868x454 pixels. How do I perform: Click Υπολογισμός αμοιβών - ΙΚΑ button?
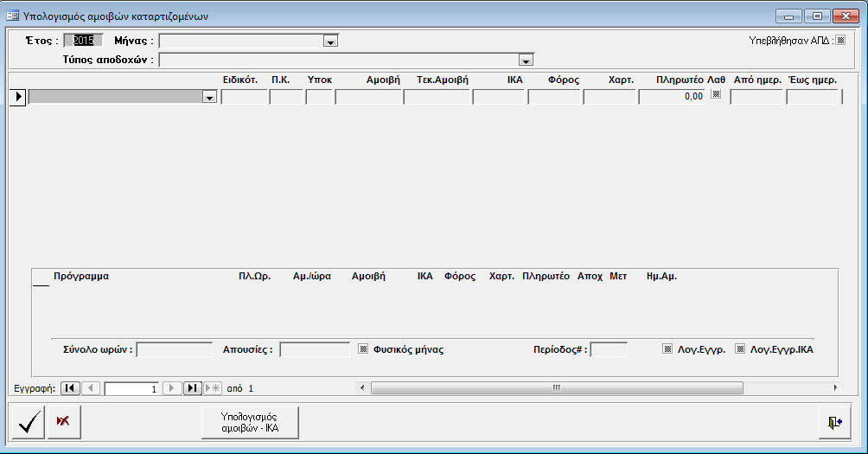coord(249,422)
